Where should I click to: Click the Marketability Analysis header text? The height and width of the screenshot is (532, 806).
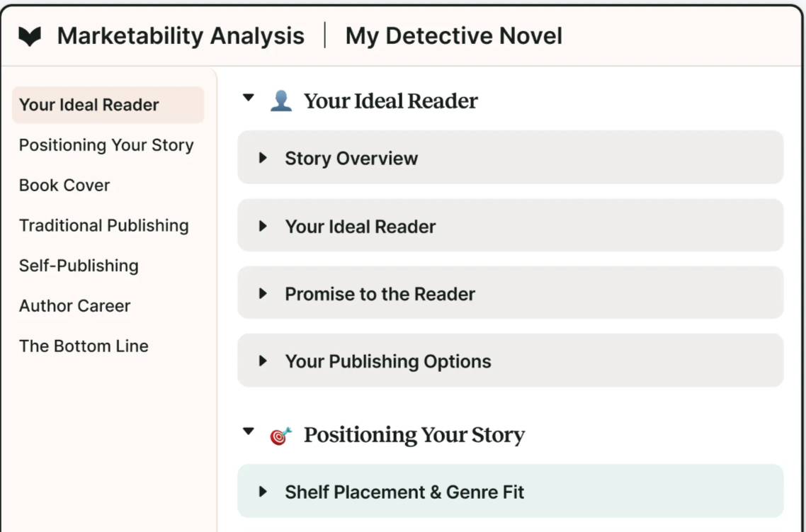[181, 36]
